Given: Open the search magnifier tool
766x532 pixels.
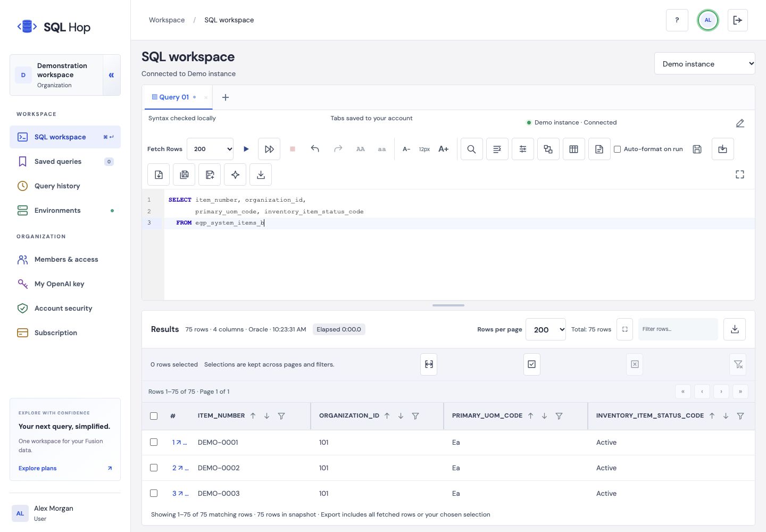Looking at the screenshot, I should click(x=471, y=149).
